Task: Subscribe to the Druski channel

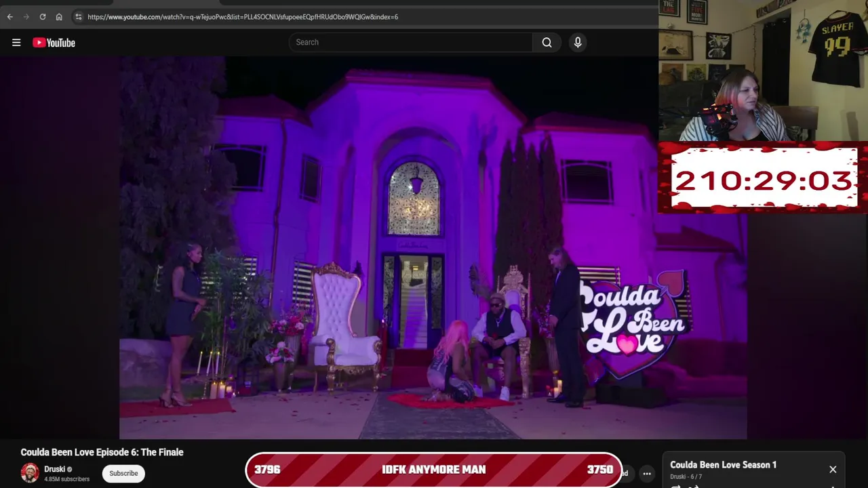Action: click(x=123, y=473)
